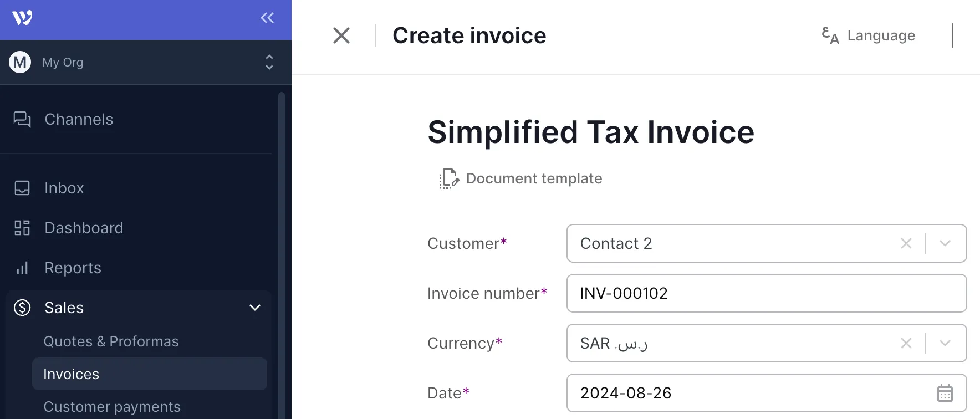Open the Language selector
This screenshot has width=980, height=419.
click(869, 35)
